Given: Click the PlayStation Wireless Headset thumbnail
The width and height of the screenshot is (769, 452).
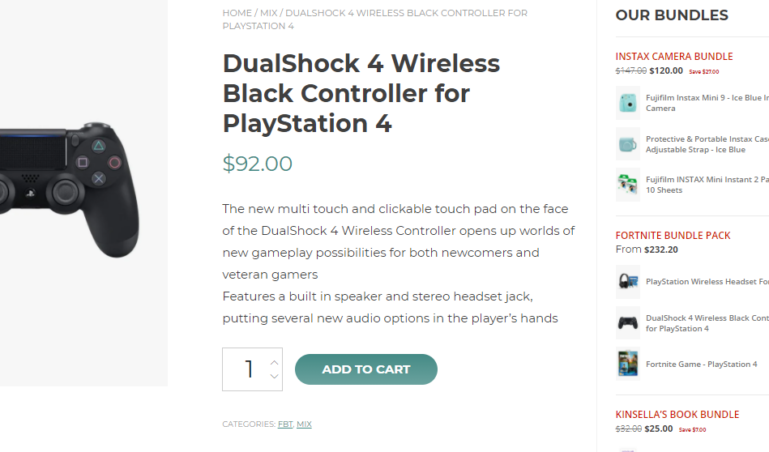Looking at the screenshot, I should pyautogui.click(x=628, y=282).
